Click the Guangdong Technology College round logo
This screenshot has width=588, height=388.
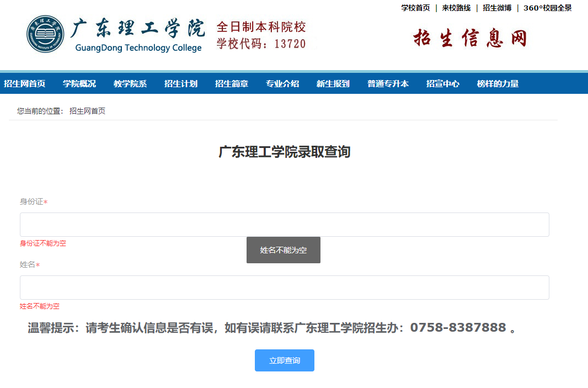click(x=45, y=34)
